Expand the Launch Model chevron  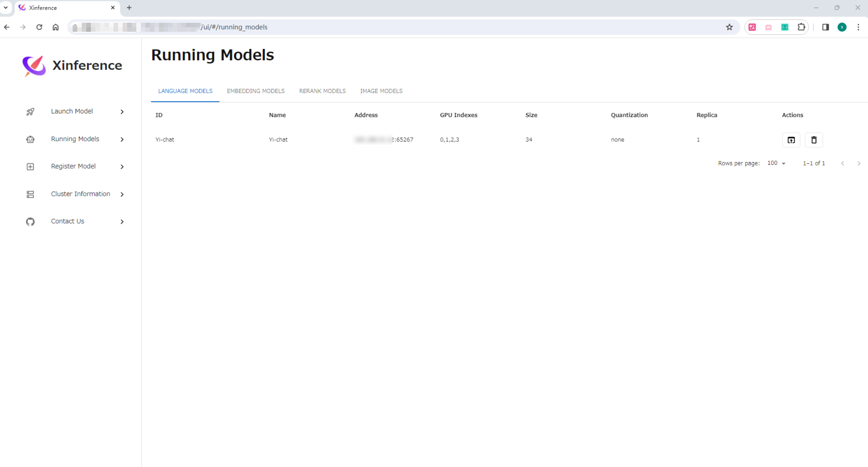pos(122,112)
